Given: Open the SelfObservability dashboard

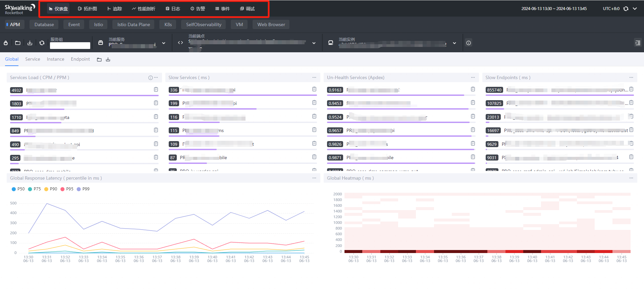Looking at the screenshot, I should tap(204, 24).
